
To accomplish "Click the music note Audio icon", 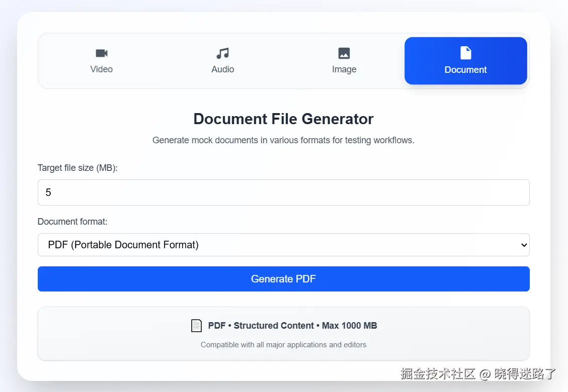I will (x=223, y=53).
